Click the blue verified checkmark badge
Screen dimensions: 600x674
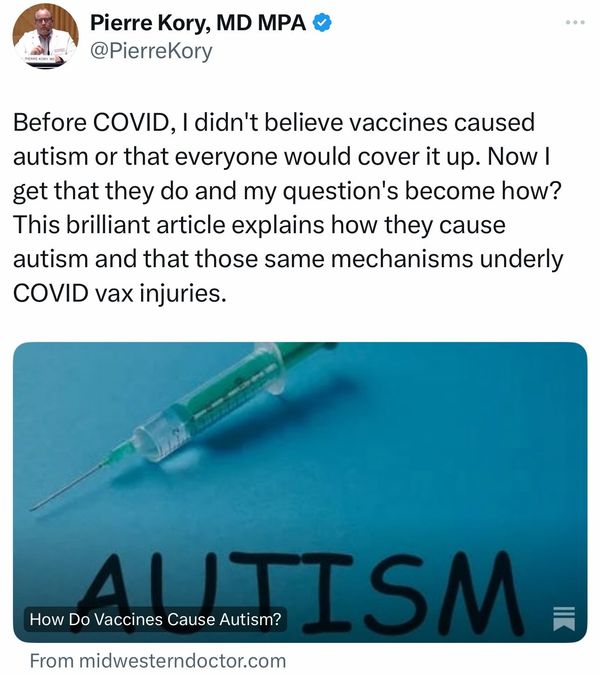point(322,23)
